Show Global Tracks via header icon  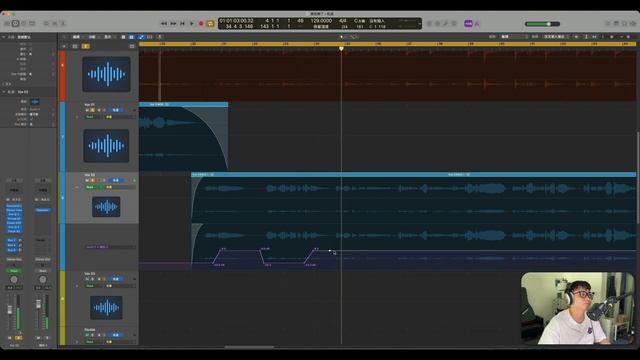pyautogui.click(x=132, y=46)
